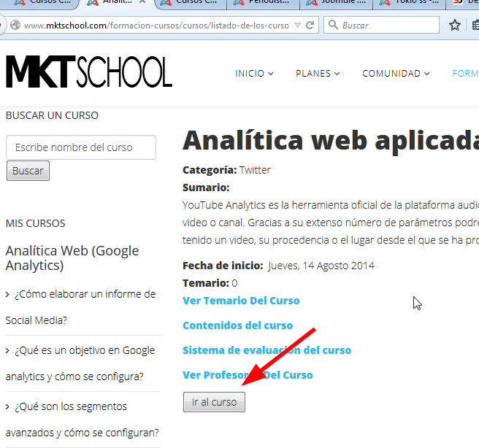Focus the Escribe nombre del curso field
The height and width of the screenshot is (448, 479).
[x=81, y=147]
